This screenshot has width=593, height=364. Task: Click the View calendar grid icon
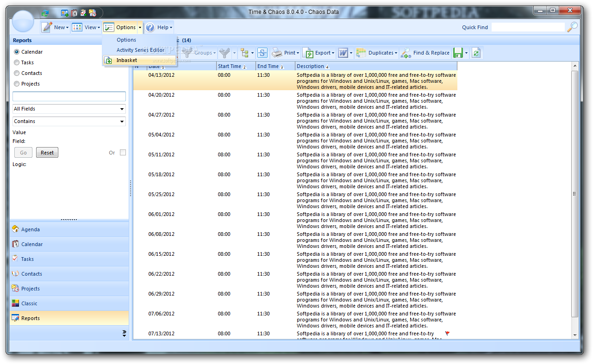pos(77,27)
